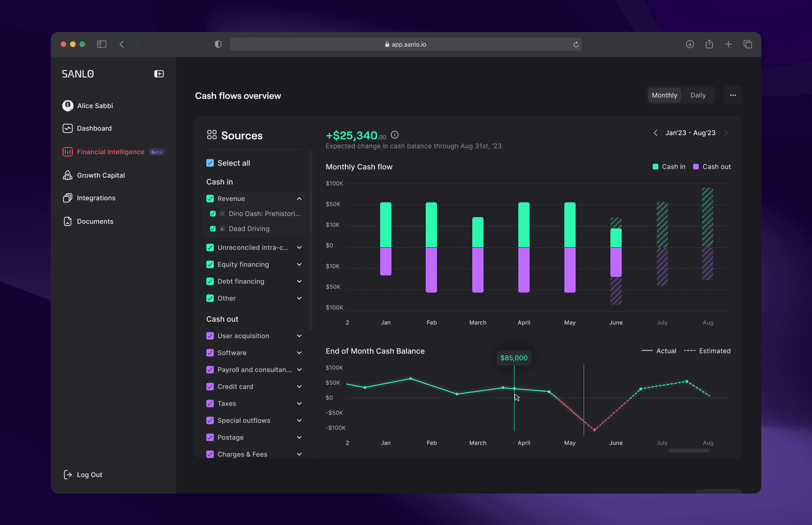Image resolution: width=812 pixels, height=525 pixels.
Task: Collapse the Sanlo sidebar panel icon
Action: (159, 74)
